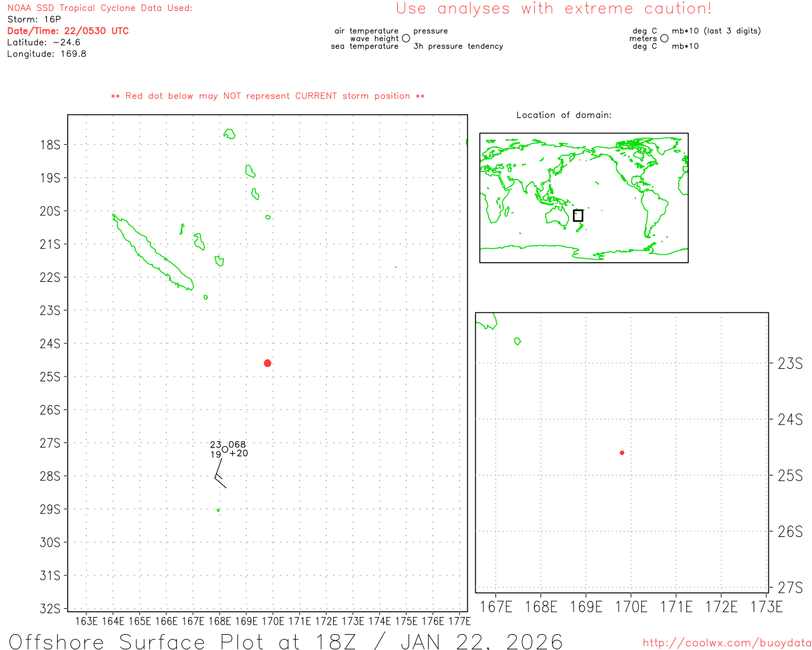Open the coolwx.com/buoydata link

[x=727, y=643]
